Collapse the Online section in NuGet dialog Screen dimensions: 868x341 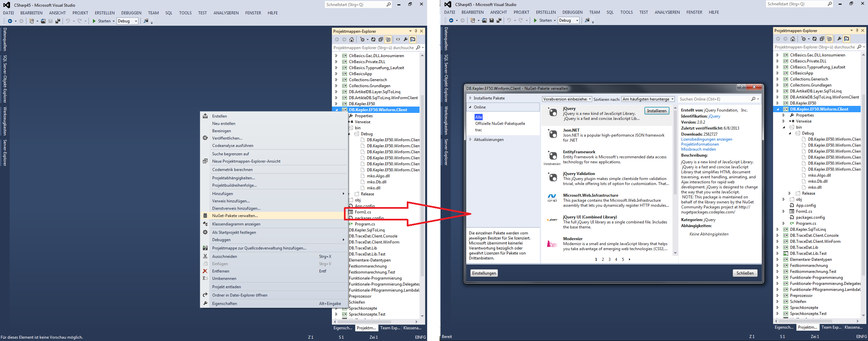click(x=470, y=107)
